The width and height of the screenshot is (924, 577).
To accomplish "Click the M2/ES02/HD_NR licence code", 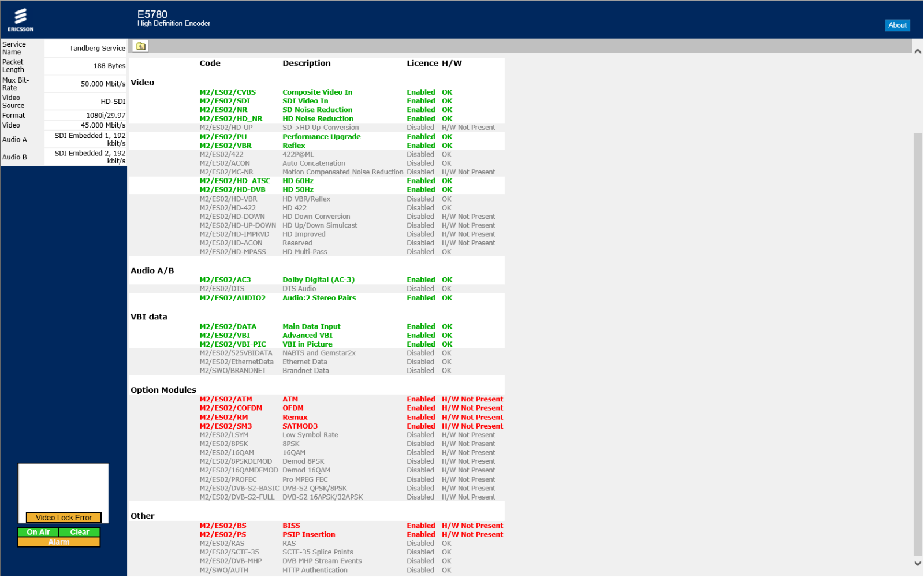I will (x=231, y=119).
